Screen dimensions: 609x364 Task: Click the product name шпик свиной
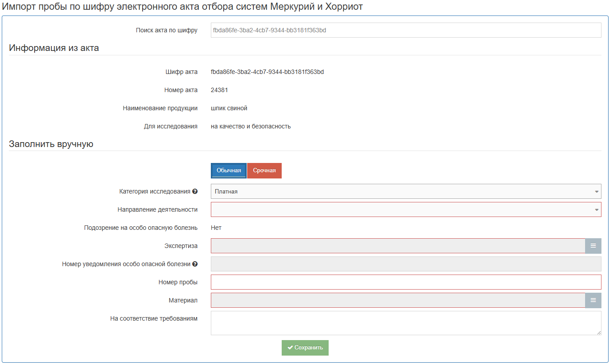[x=229, y=108]
